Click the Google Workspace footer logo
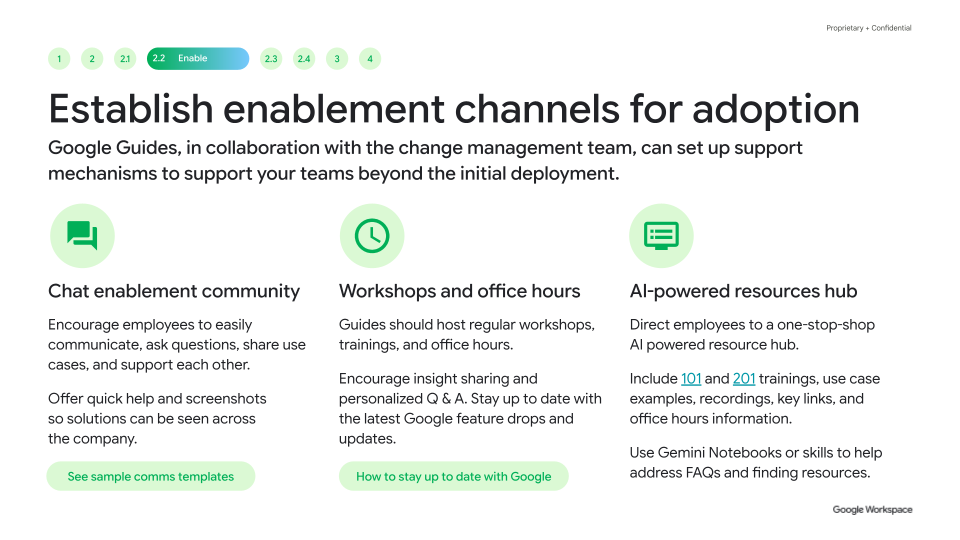Screen dimensions: 960x540 click(872, 510)
